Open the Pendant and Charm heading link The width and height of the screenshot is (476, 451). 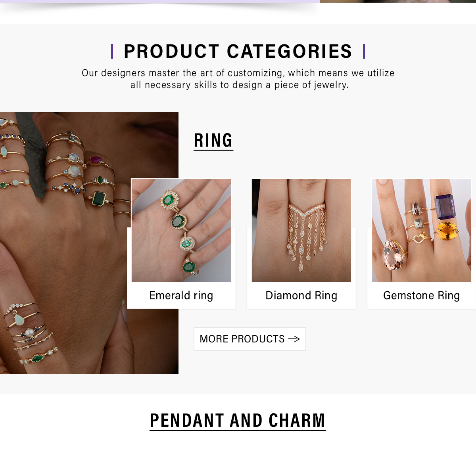(x=238, y=421)
